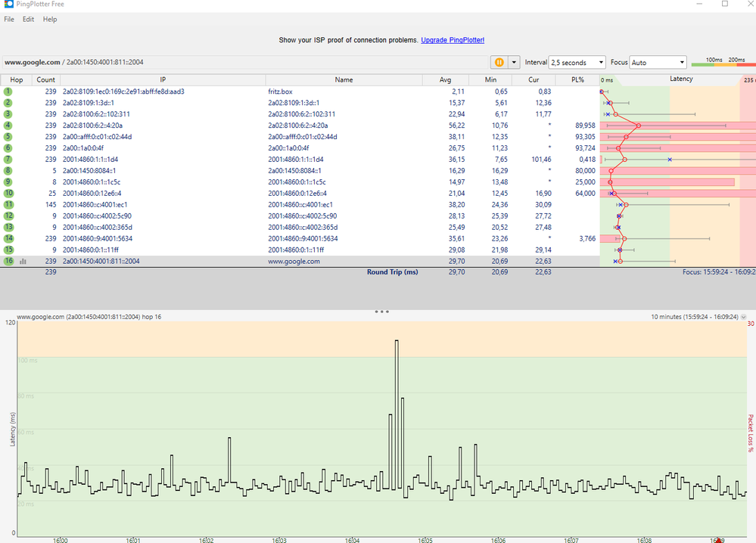Open dropdown arrow next to pause button
Viewport: 756px width, 543px height.
point(514,62)
